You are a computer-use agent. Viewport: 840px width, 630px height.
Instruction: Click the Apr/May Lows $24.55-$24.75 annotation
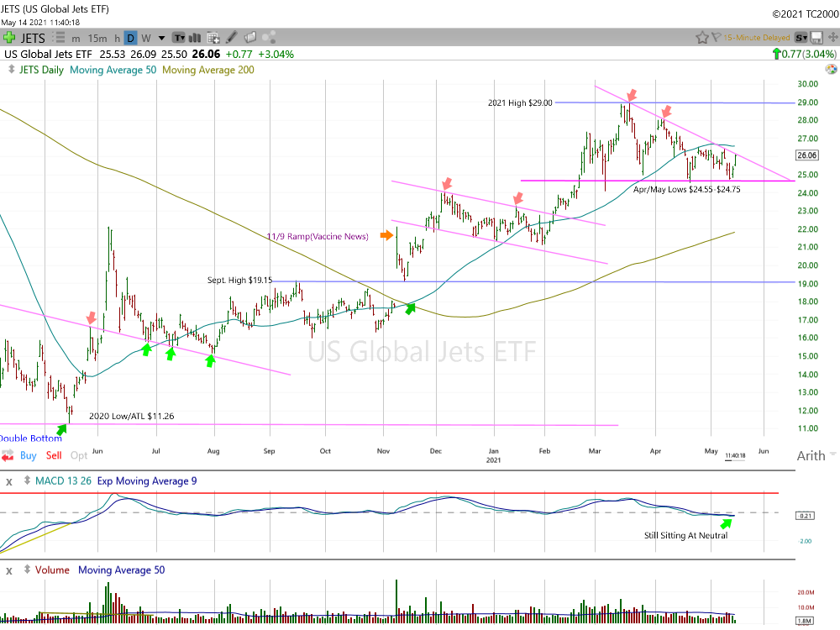pos(687,189)
